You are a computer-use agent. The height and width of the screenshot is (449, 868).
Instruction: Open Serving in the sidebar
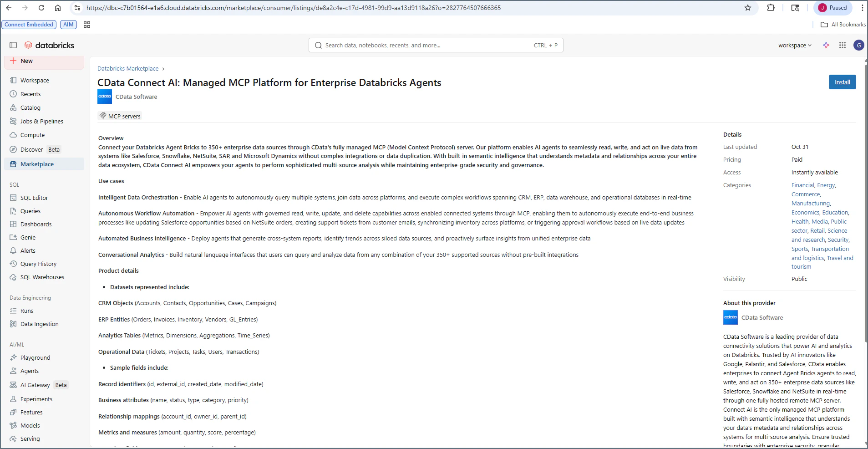click(44, 439)
